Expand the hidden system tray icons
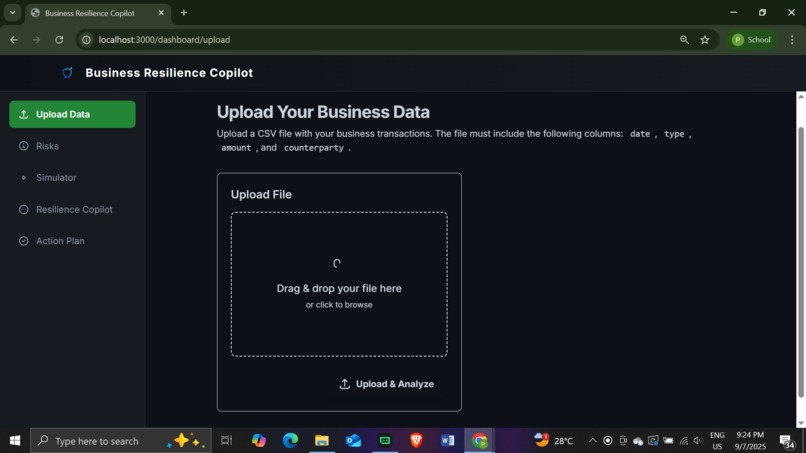 (x=592, y=441)
